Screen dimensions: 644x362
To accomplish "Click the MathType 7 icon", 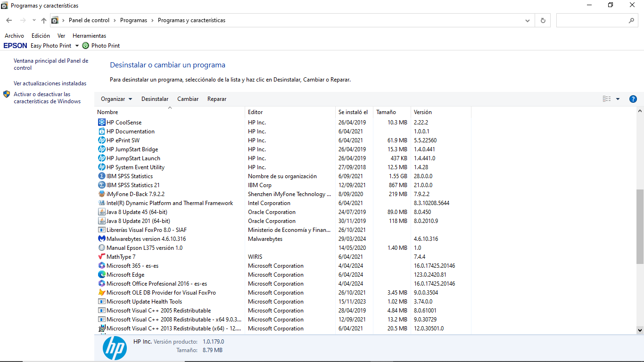I will 101,257.
